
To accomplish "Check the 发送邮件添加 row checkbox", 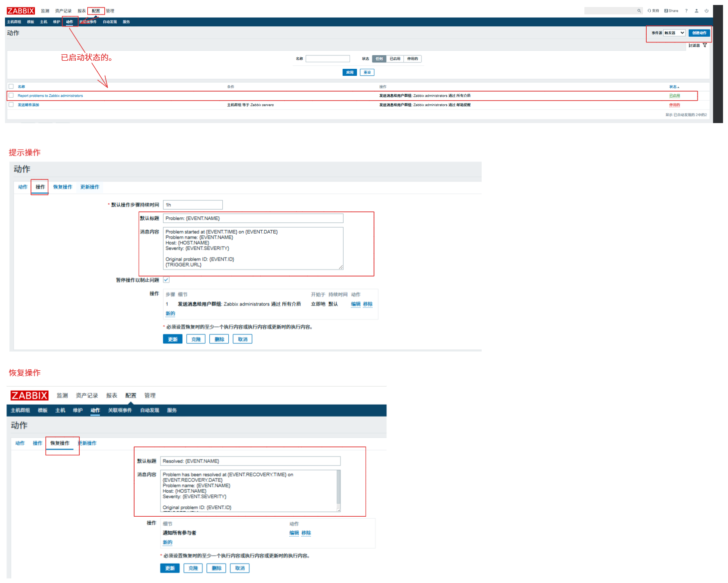I will [11, 105].
